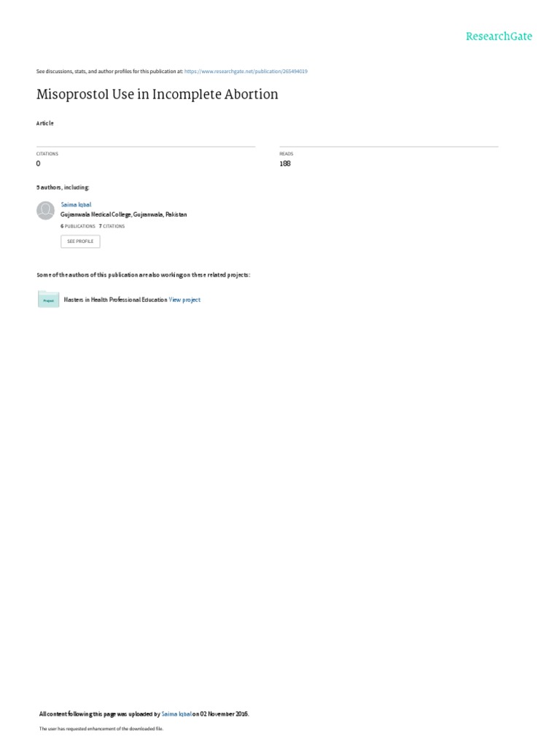560x747 pixels.
Task: Click Saima Iqbal's profile avatar icon
Action: click(46, 211)
